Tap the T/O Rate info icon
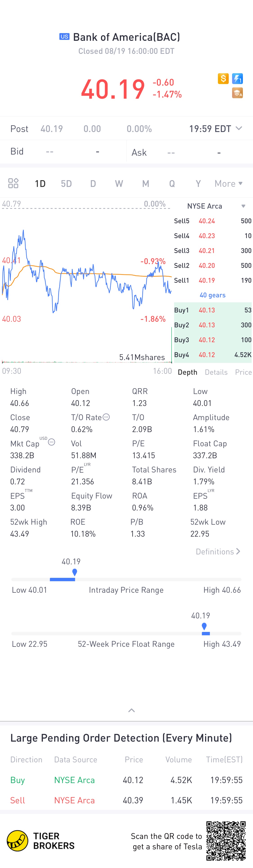Image resolution: width=253 pixels, height=868 pixels. click(106, 417)
